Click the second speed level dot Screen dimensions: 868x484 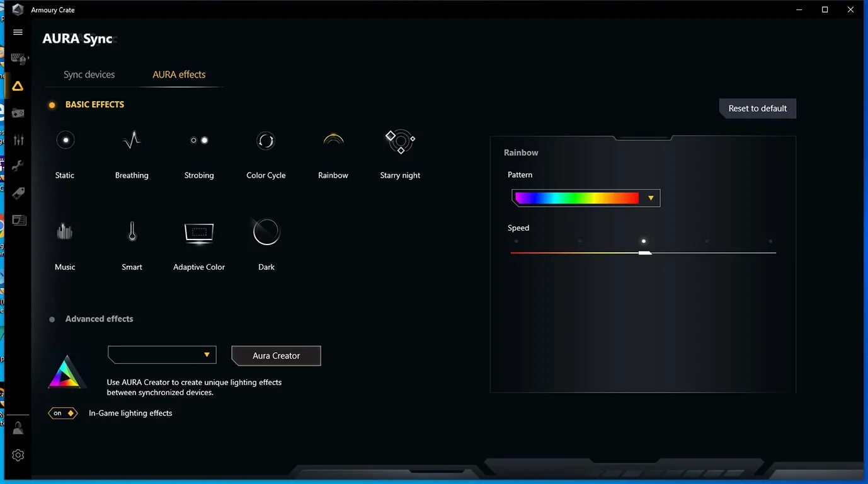(580, 241)
